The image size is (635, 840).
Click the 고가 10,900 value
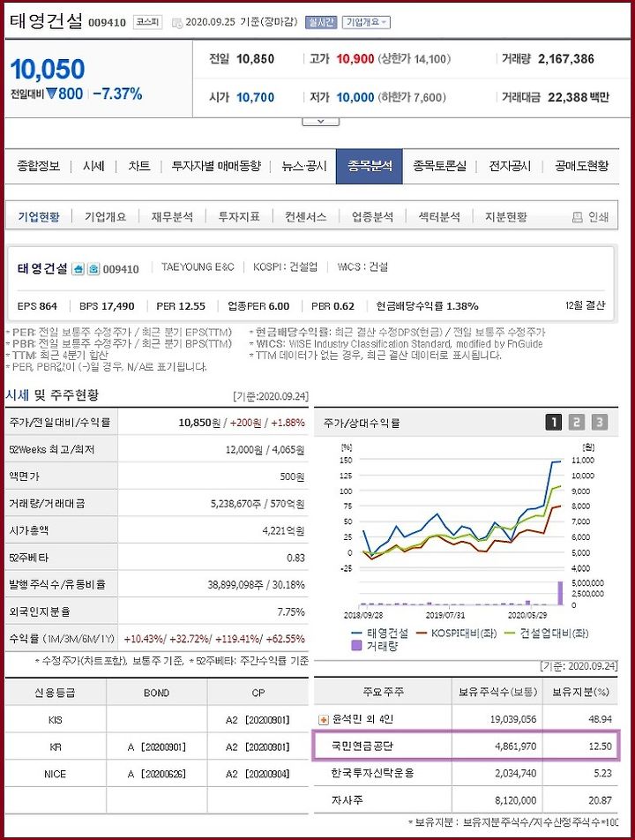pos(355,59)
